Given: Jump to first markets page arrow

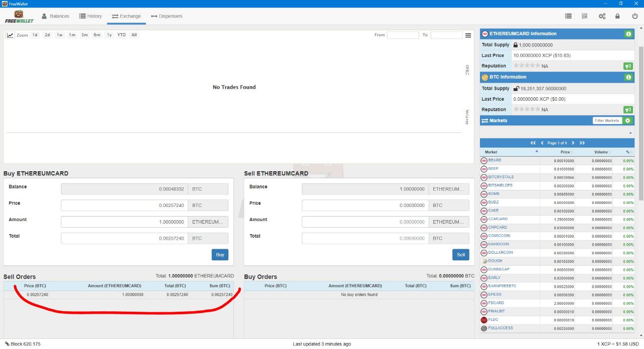Looking at the screenshot, I should pos(533,143).
